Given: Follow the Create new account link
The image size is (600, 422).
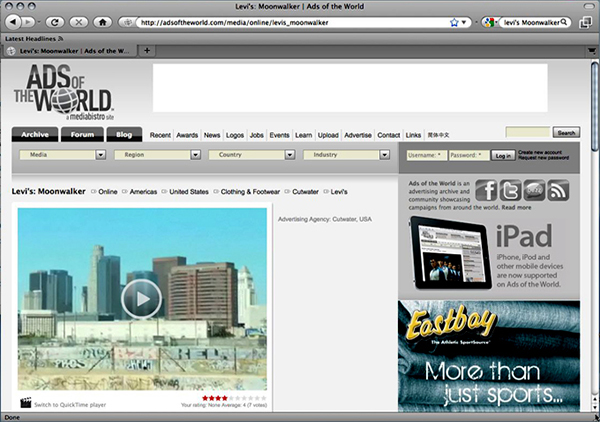Looking at the screenshot, I should pyautogui.click(x=540, y=152).
